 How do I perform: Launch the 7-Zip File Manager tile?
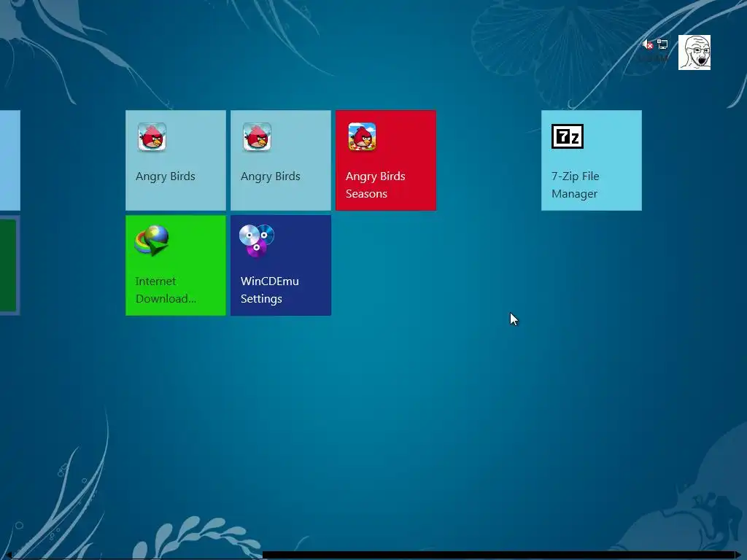point(591,160)
